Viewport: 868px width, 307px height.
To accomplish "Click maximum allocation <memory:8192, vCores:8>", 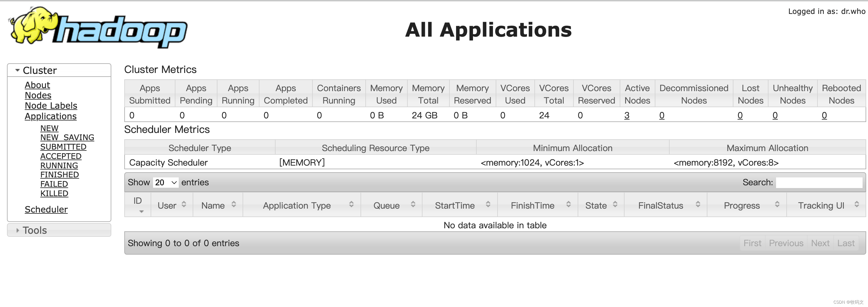I will coord(726,163).
